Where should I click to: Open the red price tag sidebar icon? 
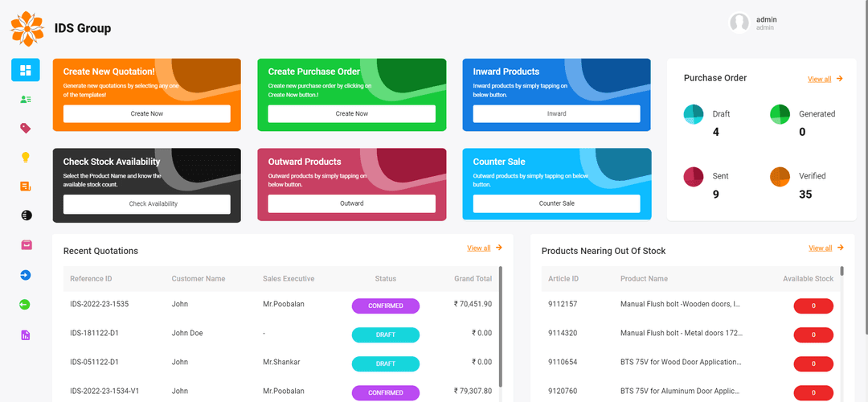(x=26, y=128)
